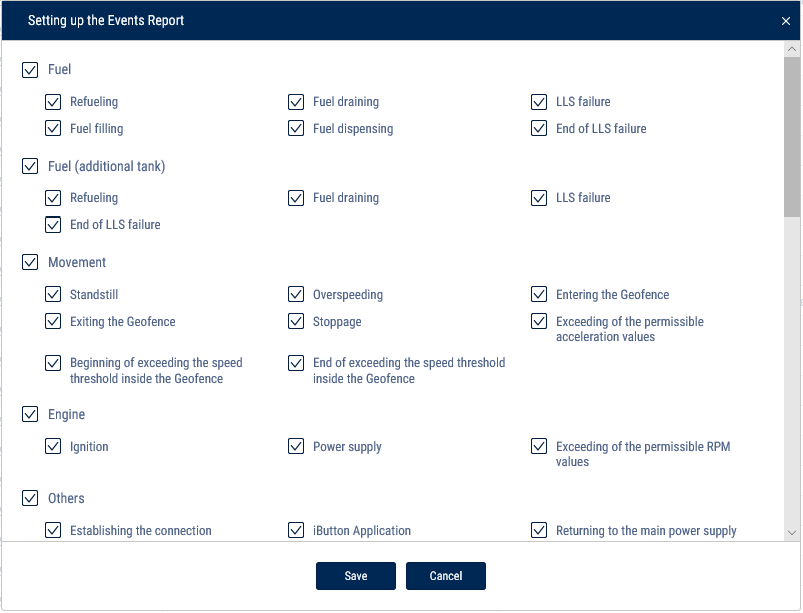This screenshot has width=803, height=613.
Task: Uncheck iButton Application checkbox
Action: coord(295,530)
